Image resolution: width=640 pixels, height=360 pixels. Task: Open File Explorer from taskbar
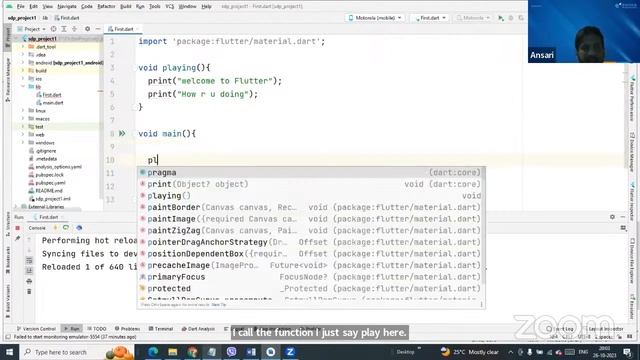click(173, 352)
